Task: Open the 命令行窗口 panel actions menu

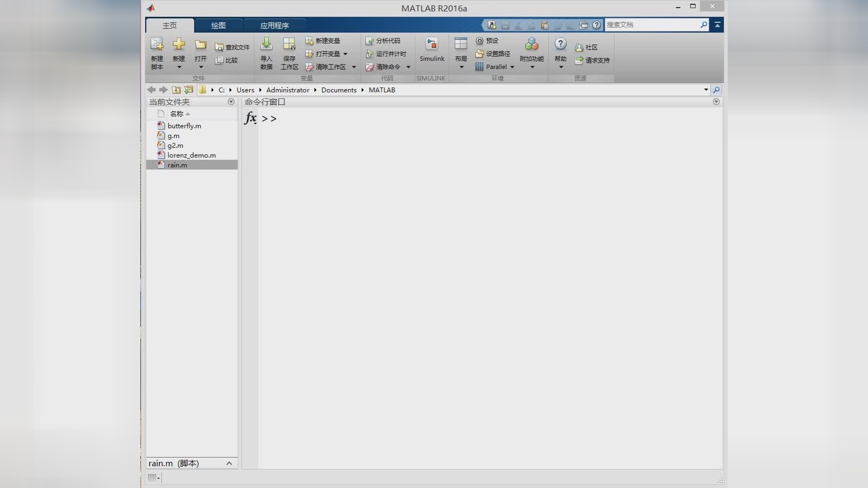Action: [x=716, y=102]
